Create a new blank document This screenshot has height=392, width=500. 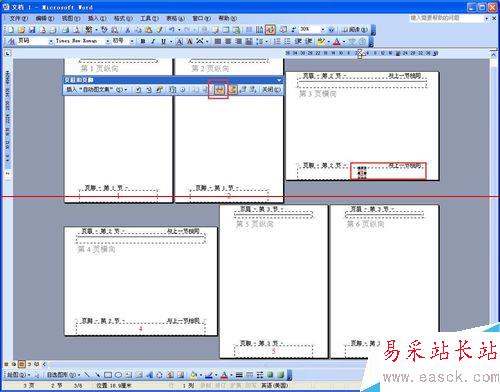[11, 30]
